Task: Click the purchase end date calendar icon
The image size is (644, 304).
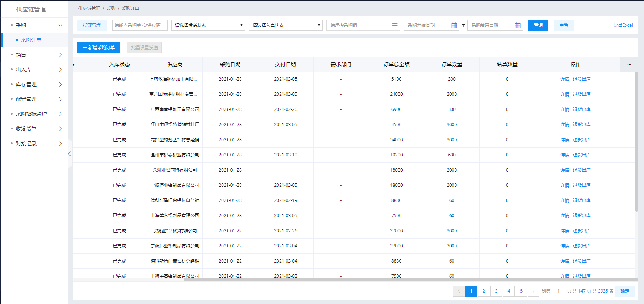Action: click(517, 25)
